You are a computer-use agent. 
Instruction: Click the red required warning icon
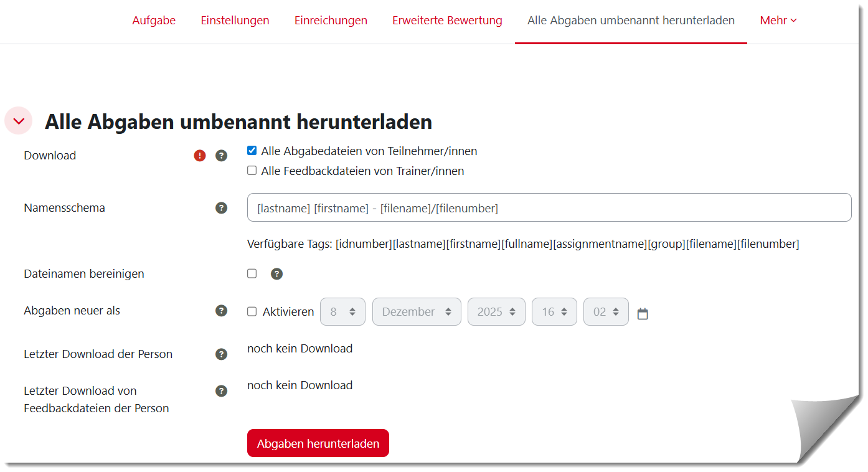pos(200,156)
